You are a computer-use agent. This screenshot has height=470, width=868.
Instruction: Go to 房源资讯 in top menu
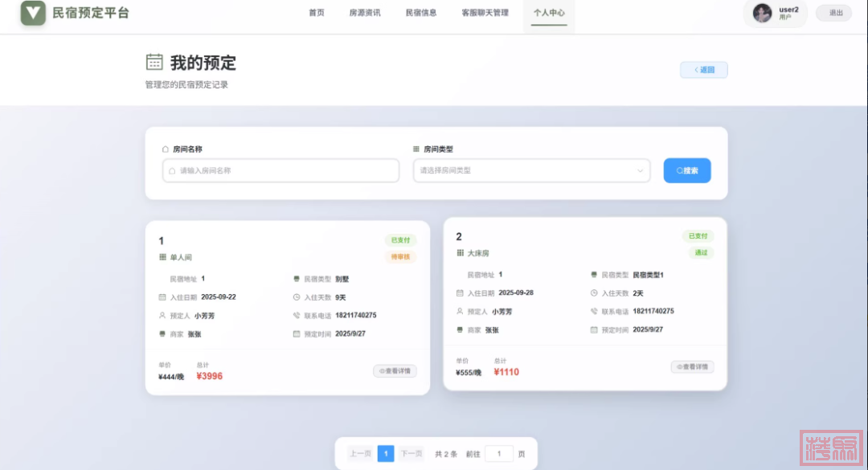coord(365,13)
